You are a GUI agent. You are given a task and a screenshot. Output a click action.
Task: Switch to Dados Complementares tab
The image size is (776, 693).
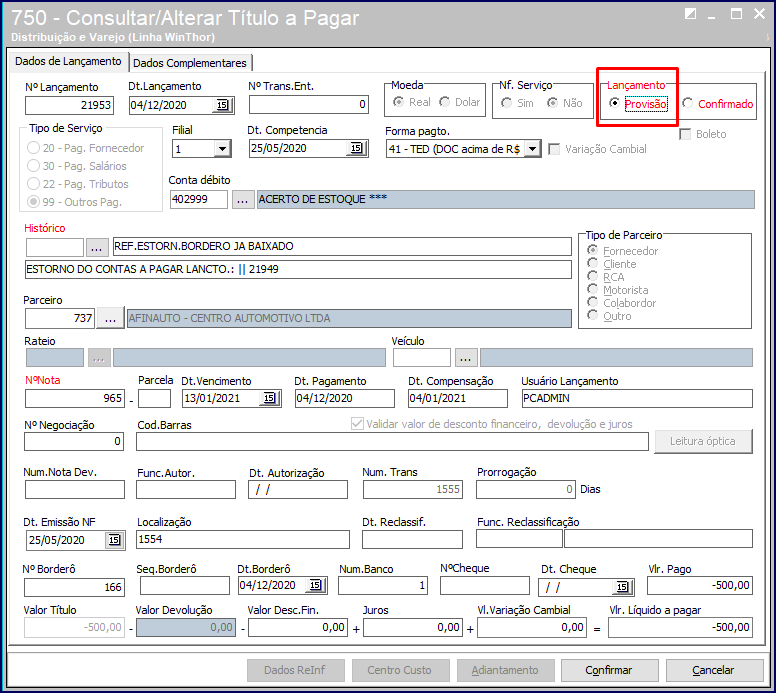(190, 63)
